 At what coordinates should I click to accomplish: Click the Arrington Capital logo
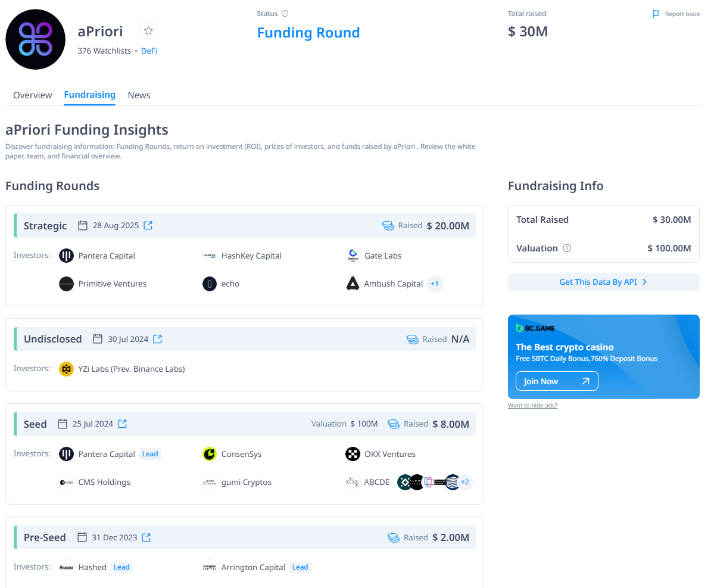(x=210, y=568)
